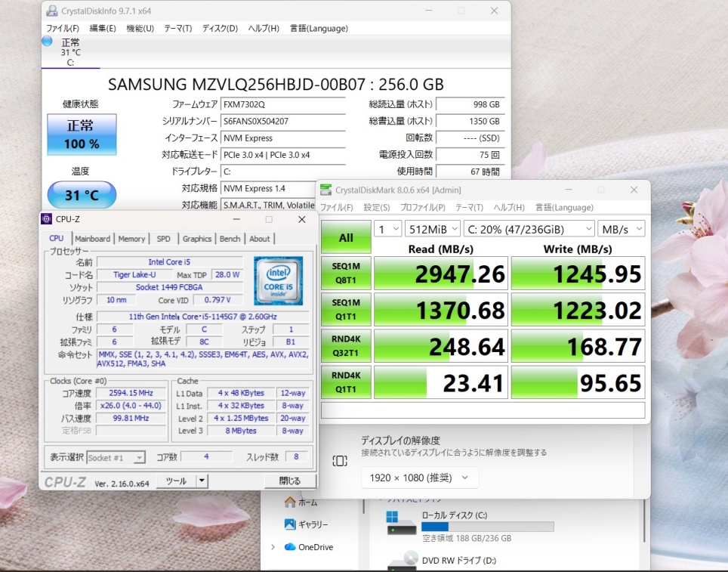Open the ファイル(F) menu in CrystalDiskInfo
Viewport: 728px width, 572px height.
tap(62, 29)
